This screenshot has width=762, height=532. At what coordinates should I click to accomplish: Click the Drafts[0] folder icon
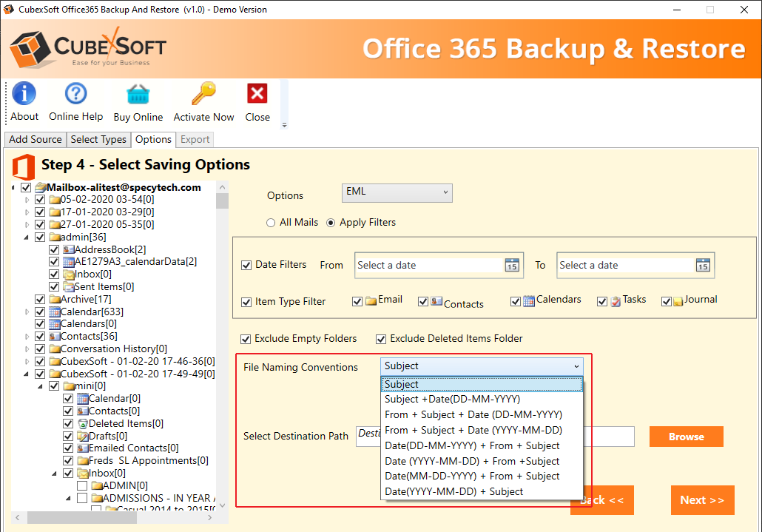pyautogui.click(x=83, y=437)
